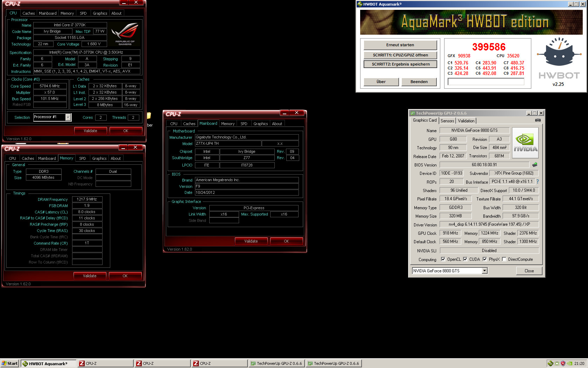The width and height of the screenshot is (588, 368).
Task: Switch to HWBOT Aquamark via the taskbar button
Action: pos(48,363)
